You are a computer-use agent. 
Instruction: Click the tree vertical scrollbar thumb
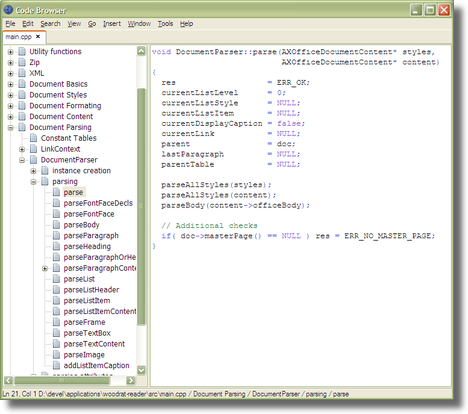pyautogui.click(x=141, y=206)
